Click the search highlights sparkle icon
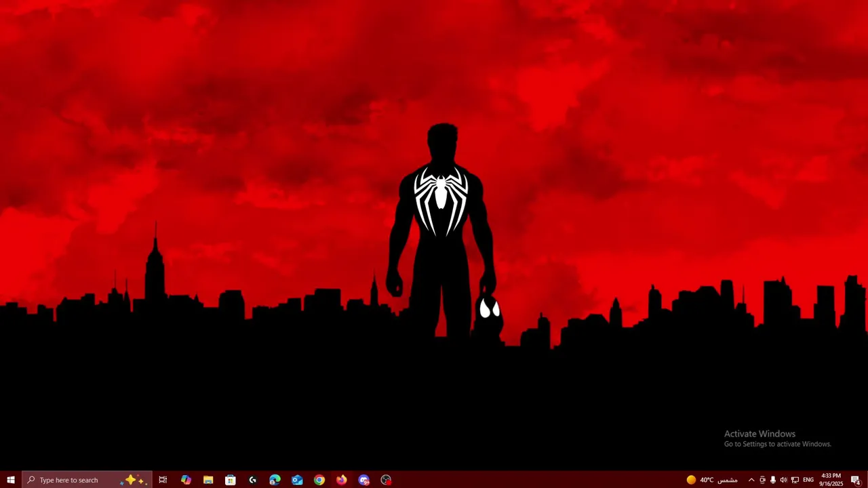 pyautogui.click(x=133, y=480)
